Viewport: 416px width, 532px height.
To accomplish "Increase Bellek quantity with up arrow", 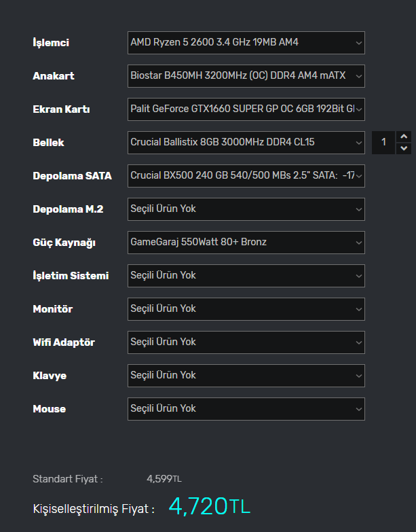I will coord(404,137).
